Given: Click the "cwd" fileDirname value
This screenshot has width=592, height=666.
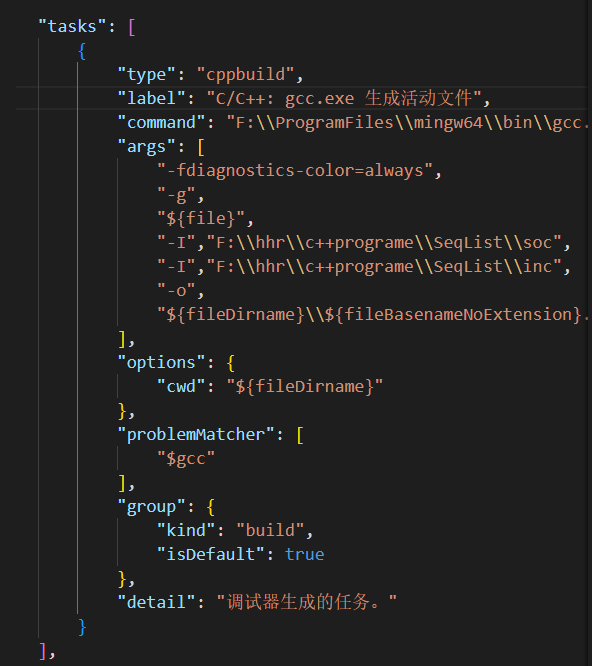Looking at the screenshot, I should 305,387.
